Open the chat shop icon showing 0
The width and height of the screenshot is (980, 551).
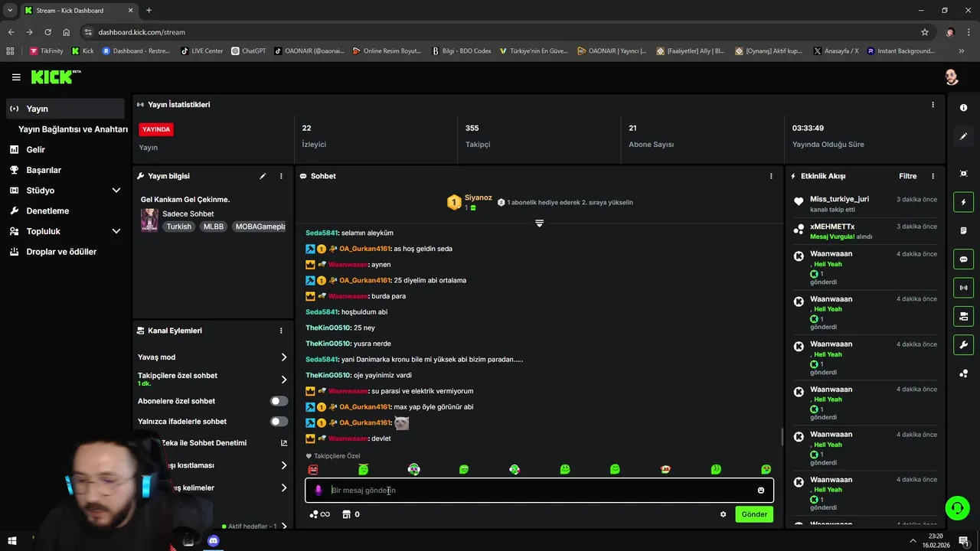point(351,514)
